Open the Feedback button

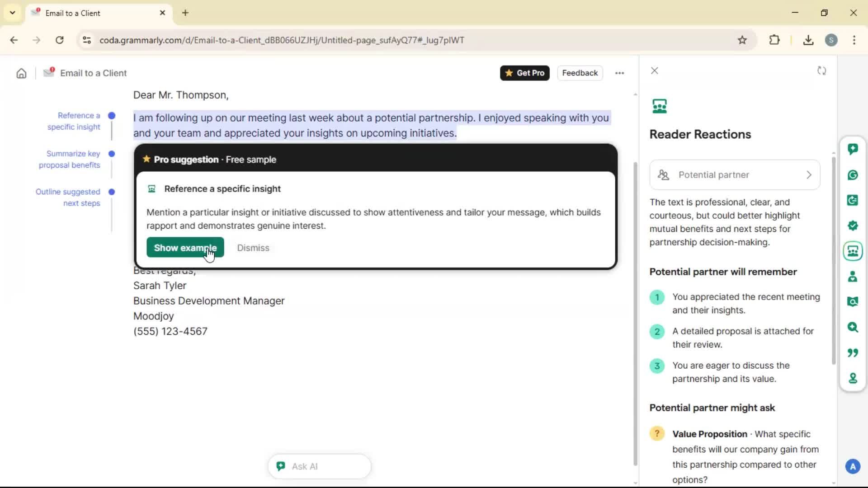tap(580, 73)
